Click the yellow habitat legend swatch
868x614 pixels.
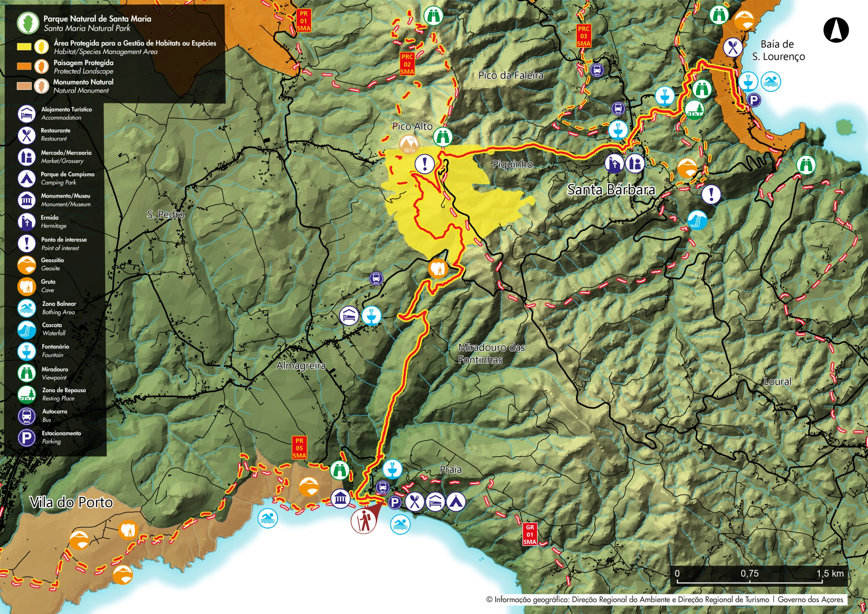pos(24,47)
